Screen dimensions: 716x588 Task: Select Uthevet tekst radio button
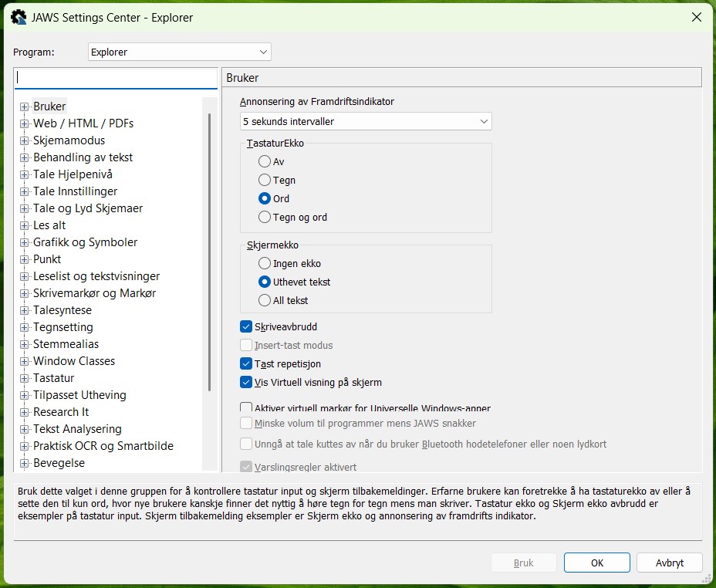[265, 282]
